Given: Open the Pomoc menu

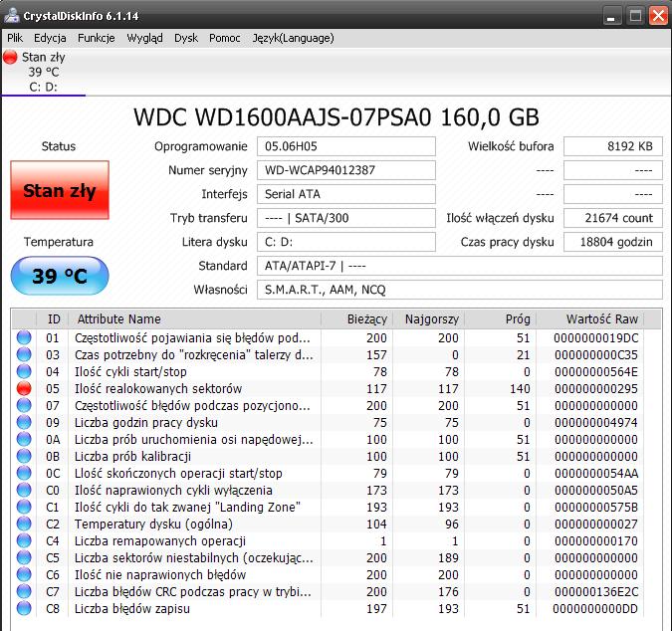Looking at the screenshot, I should 225,38.
